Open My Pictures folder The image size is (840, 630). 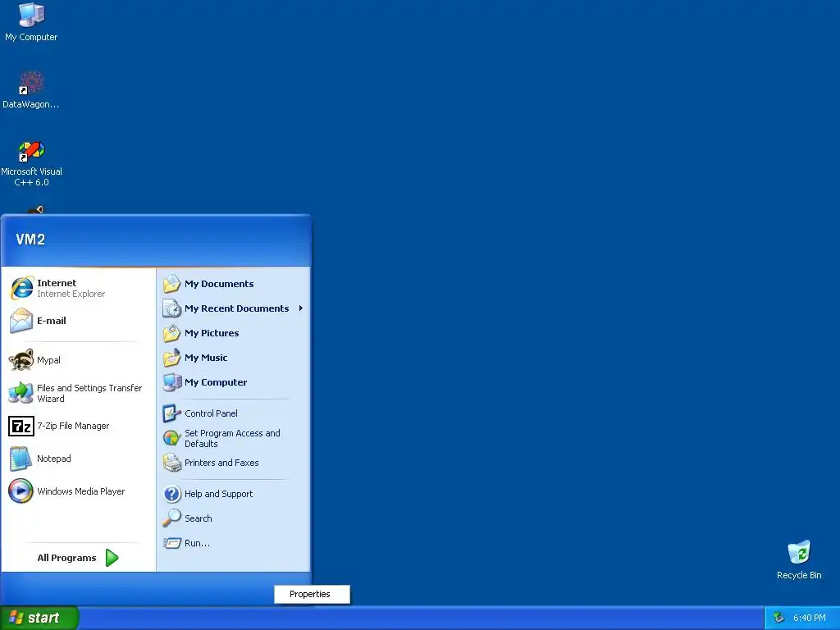pos(233,333)
